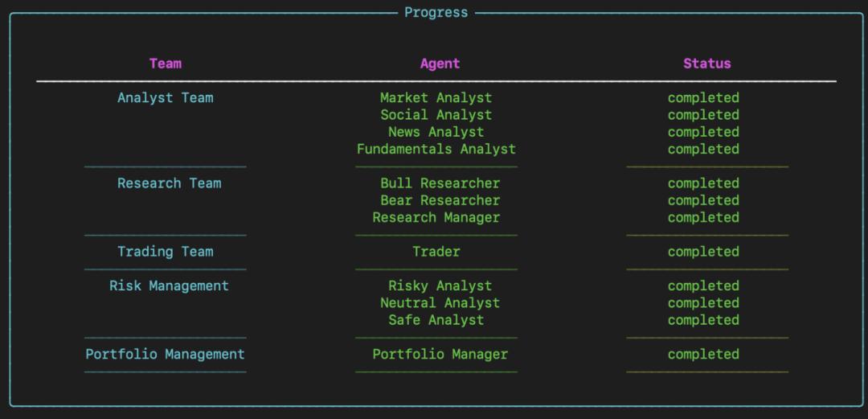Click the Progress panel title
Screen dimensions: 868x419
point(436,13)
